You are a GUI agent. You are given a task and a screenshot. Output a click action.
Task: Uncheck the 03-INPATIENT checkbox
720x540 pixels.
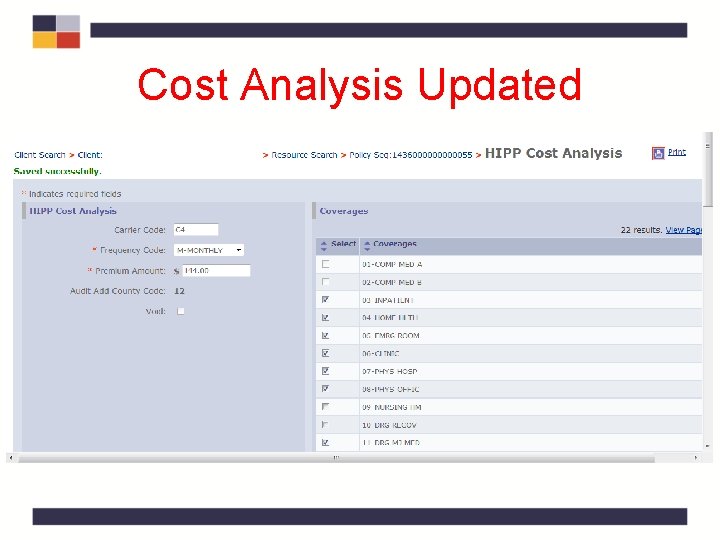pyautogui.click(x=326, y=300)
